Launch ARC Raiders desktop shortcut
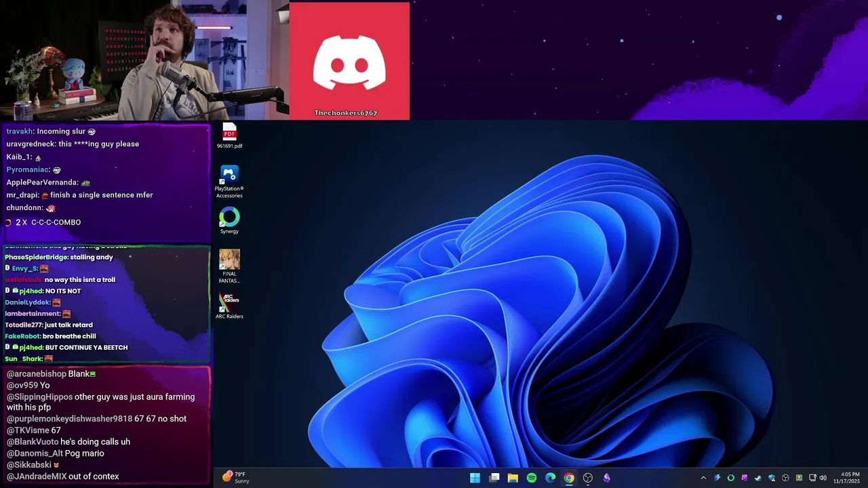868x488 pixels. 229,306
